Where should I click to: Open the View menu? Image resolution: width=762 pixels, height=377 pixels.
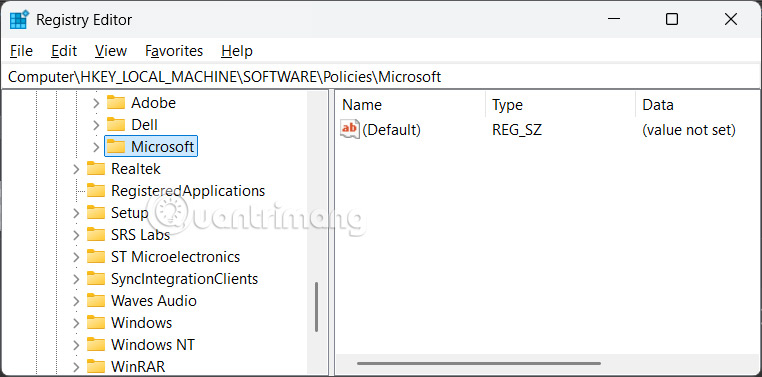tap(111, 51)
